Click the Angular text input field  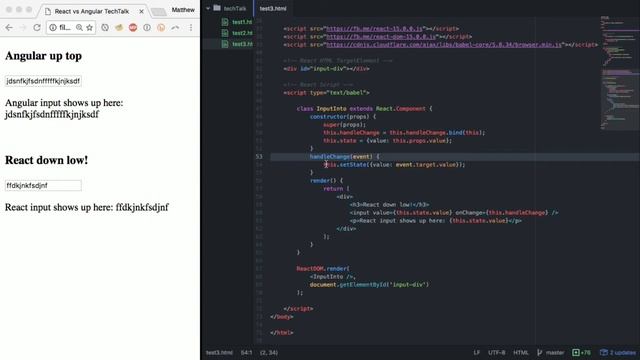click(x=43, y=81)
